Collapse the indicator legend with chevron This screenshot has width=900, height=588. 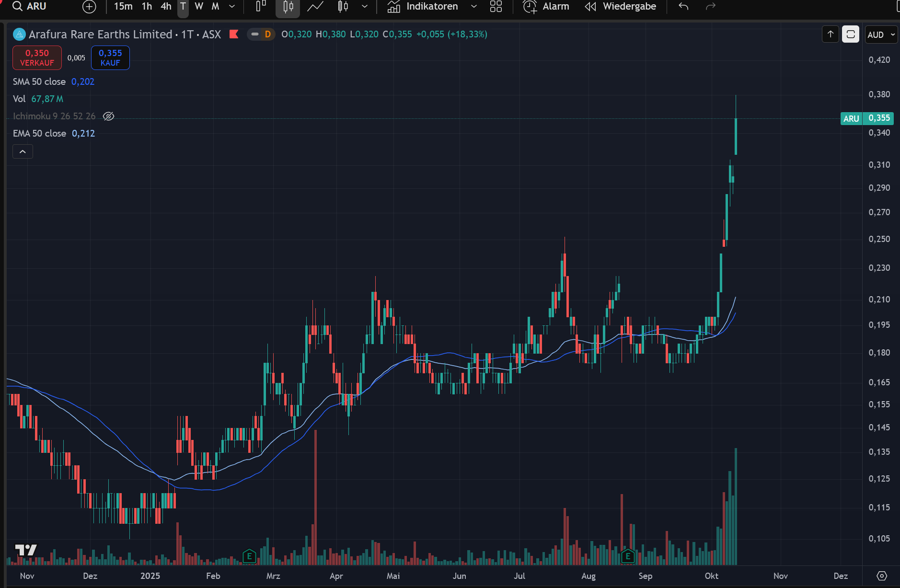click(23, 151)
